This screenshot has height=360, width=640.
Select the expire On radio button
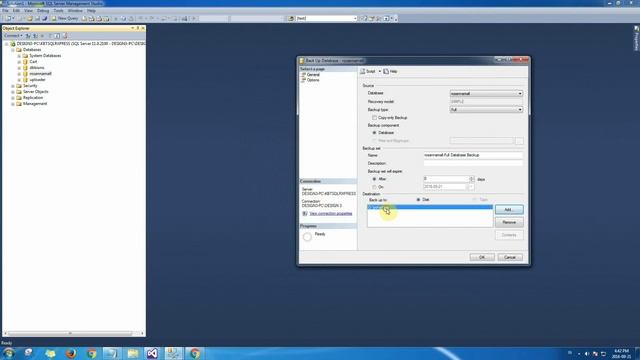(x=374, y=187)
